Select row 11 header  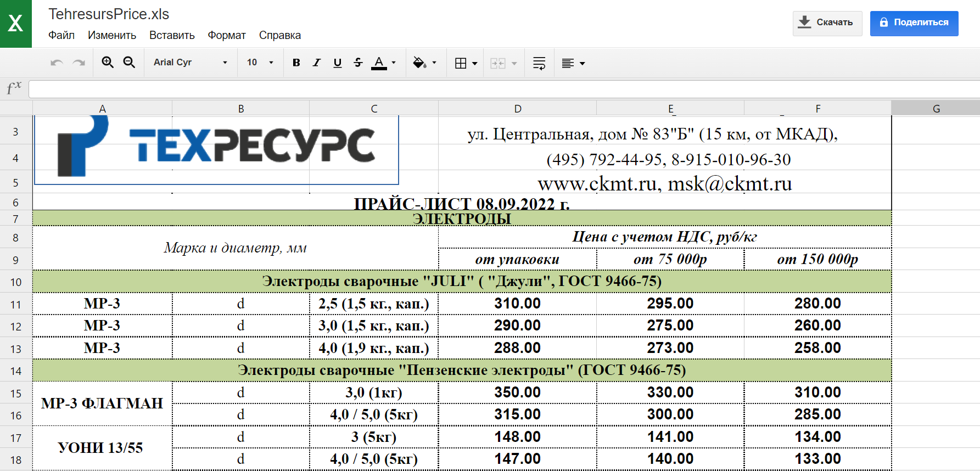(x=16, y=304)
